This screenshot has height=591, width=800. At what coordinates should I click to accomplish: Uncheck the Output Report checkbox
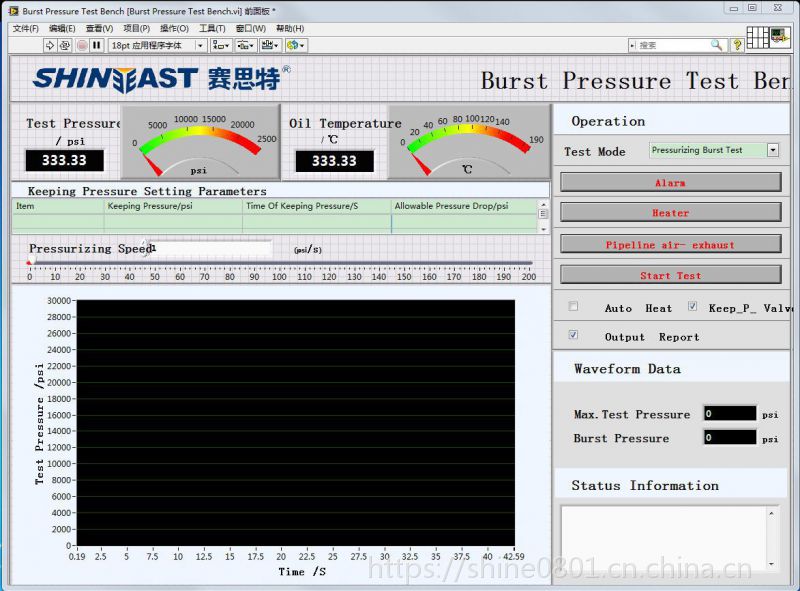click(573, 335)
